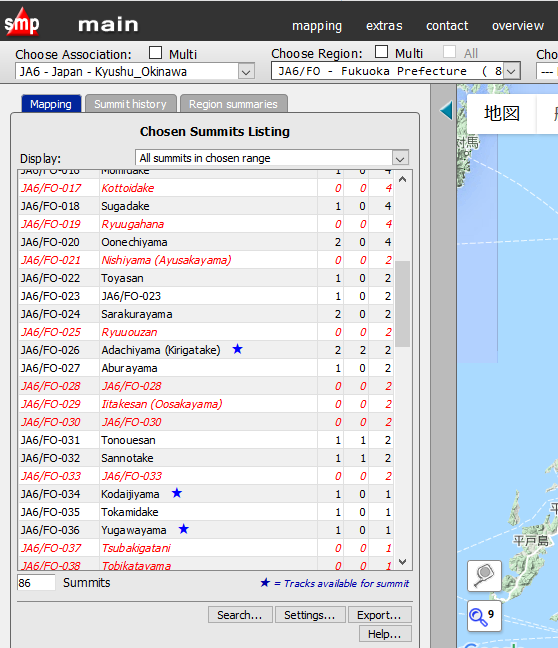Check the All checkbox for regions
The height and width of the screenshot is (648, 558).
[x=449, y=52]
